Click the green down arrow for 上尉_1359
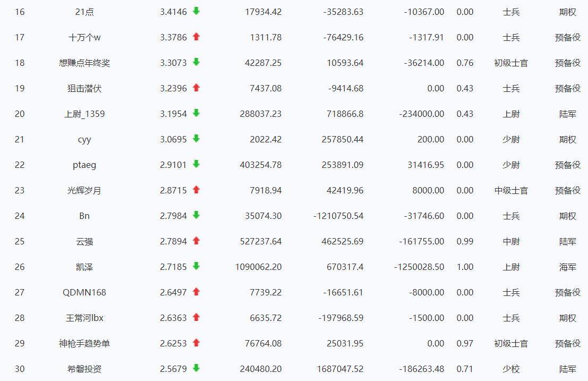The image size is (588, 381). (196, 113)
